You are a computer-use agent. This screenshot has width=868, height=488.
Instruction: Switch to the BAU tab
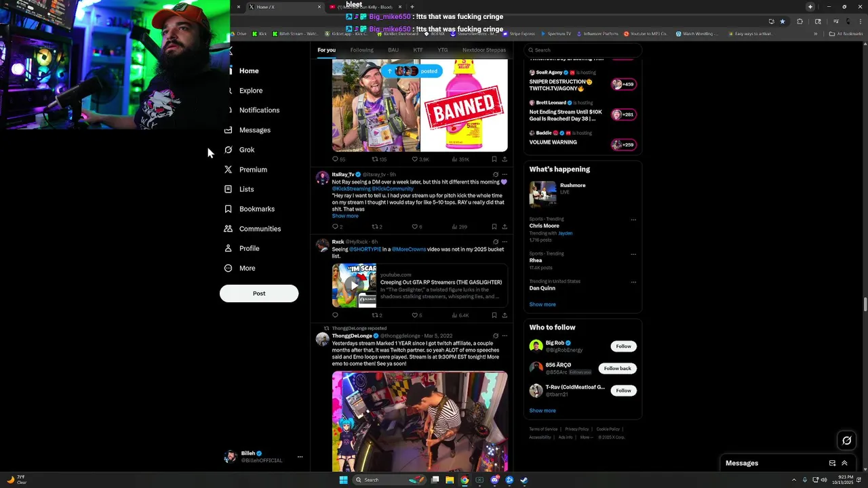point(393,49)
